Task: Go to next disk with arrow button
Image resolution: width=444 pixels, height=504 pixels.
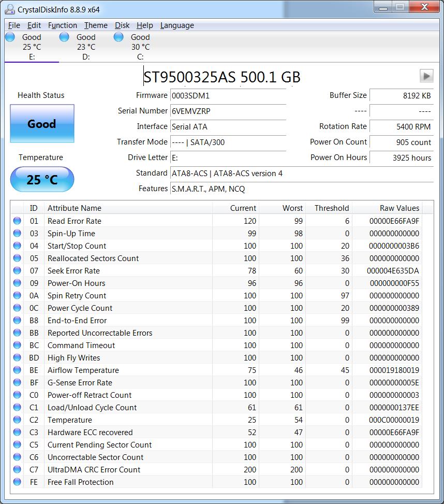Action: point(426,76)
